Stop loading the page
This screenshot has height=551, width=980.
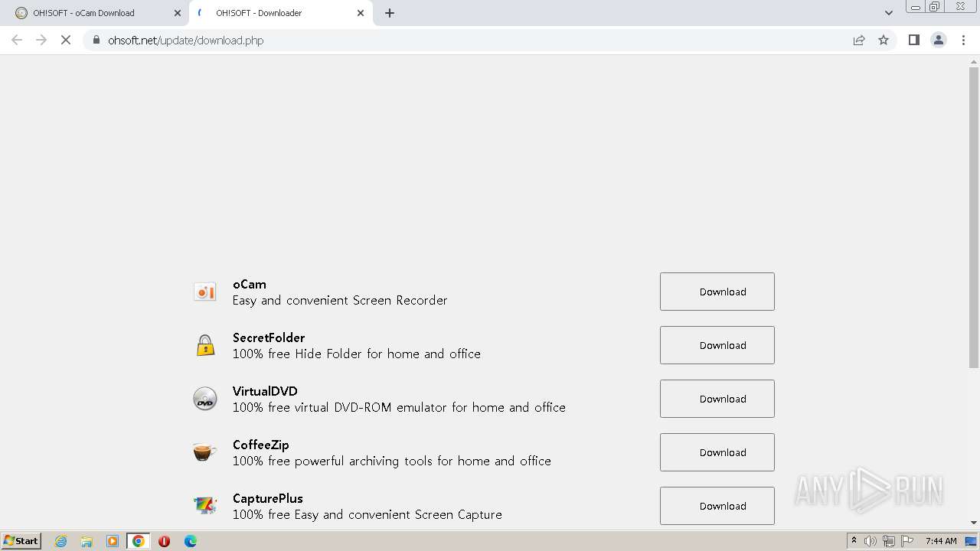66,40
